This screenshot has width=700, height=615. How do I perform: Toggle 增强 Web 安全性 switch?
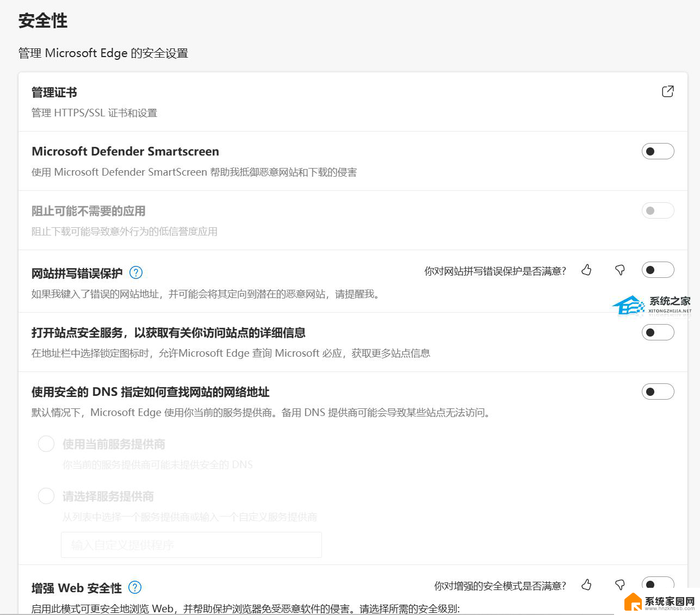(658, 585)
